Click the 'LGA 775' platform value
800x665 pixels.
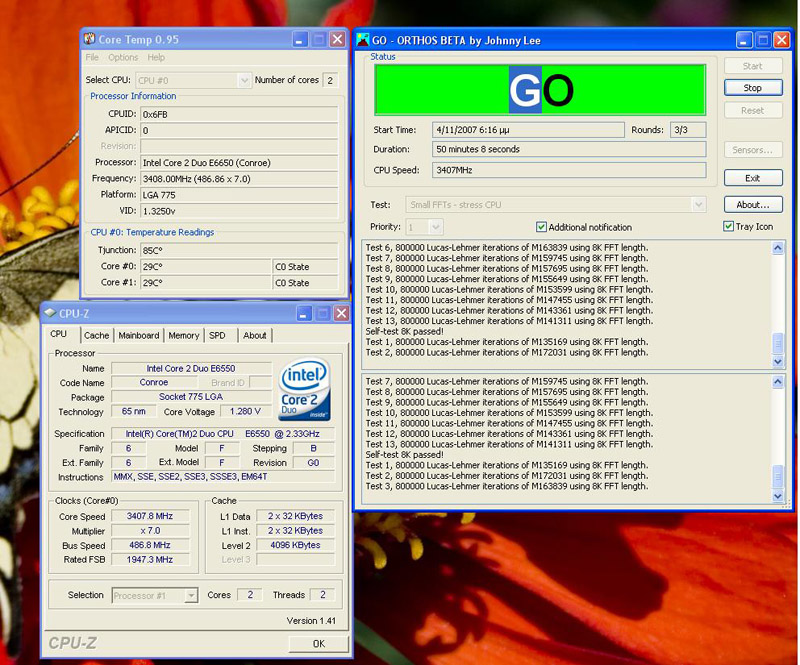239,194
